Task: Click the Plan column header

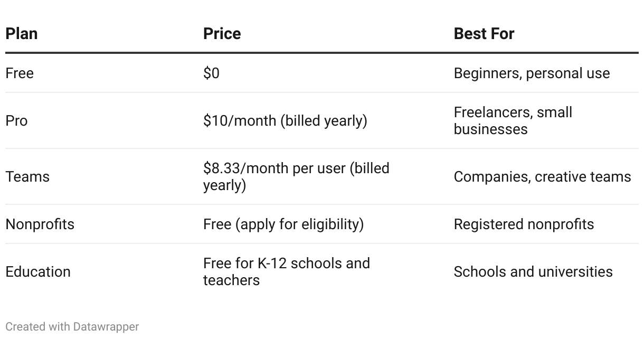Action: [x=22, y=34]
